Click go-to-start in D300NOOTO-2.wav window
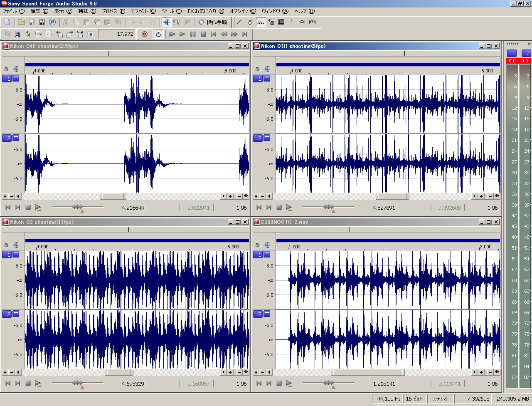 click(259, 383)
